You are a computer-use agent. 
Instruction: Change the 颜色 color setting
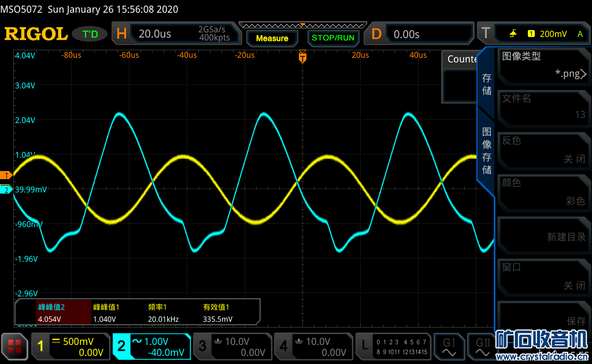coord(542,192)
